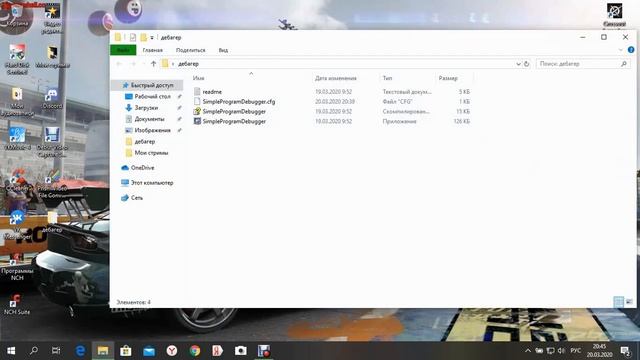Click address bar path дебагер
Viewport: 640px width, 360px height.
(188, 64)
